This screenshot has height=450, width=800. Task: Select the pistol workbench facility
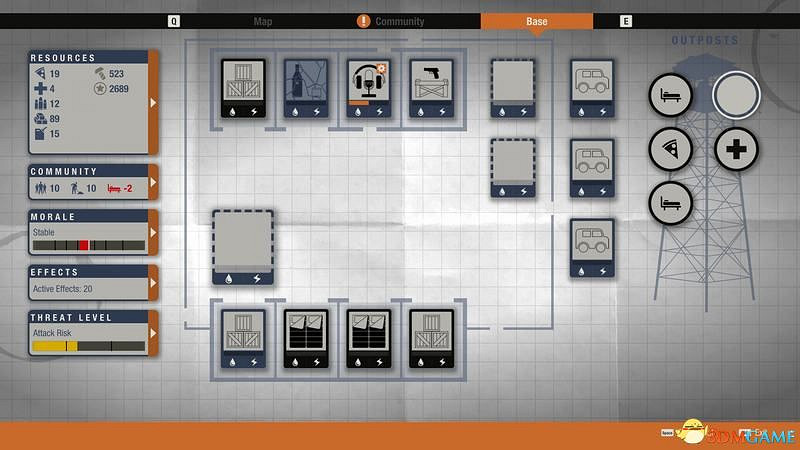coord(431,87)
